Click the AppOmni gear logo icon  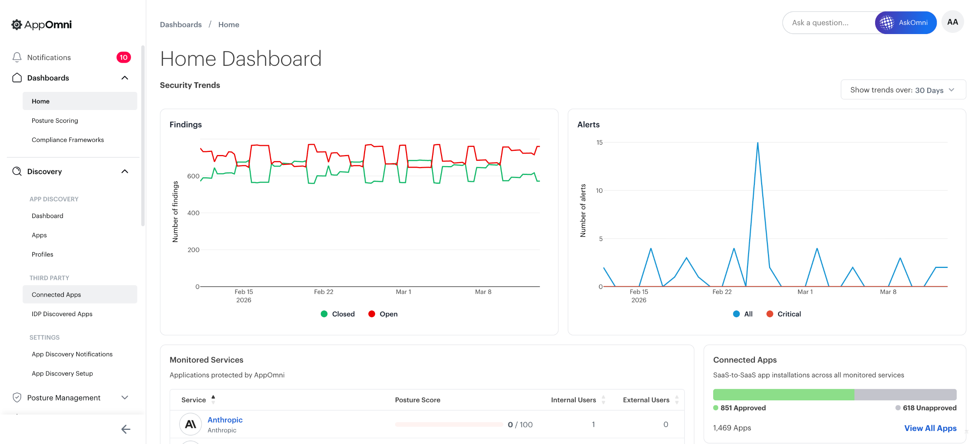[x=16, y=24]
